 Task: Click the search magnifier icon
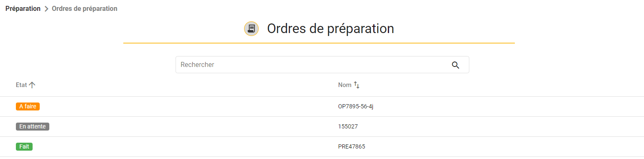(x=456, y=65)
